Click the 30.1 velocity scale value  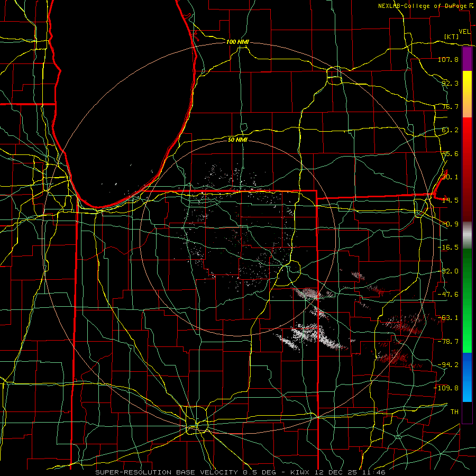(x=450, y=177)
